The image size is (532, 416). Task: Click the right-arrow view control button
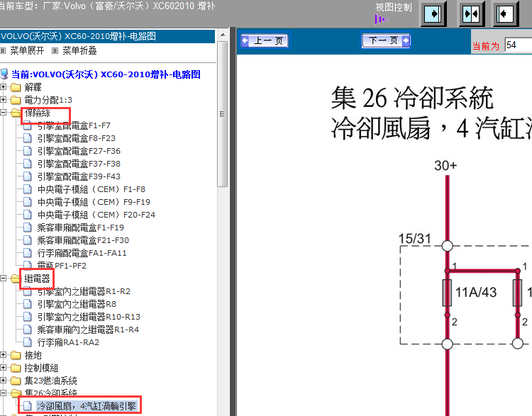(433, 14)
